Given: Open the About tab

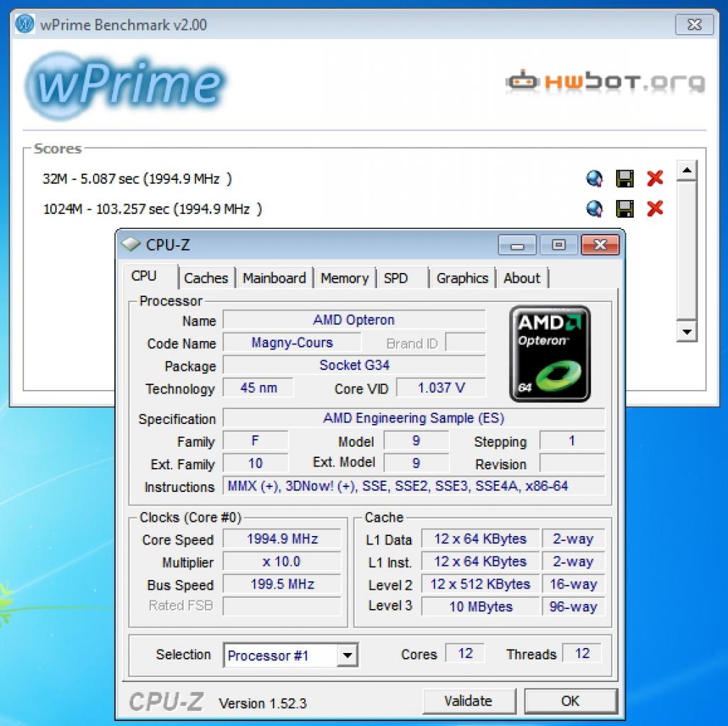Looking at the screenshot, I should pos(522,278).
